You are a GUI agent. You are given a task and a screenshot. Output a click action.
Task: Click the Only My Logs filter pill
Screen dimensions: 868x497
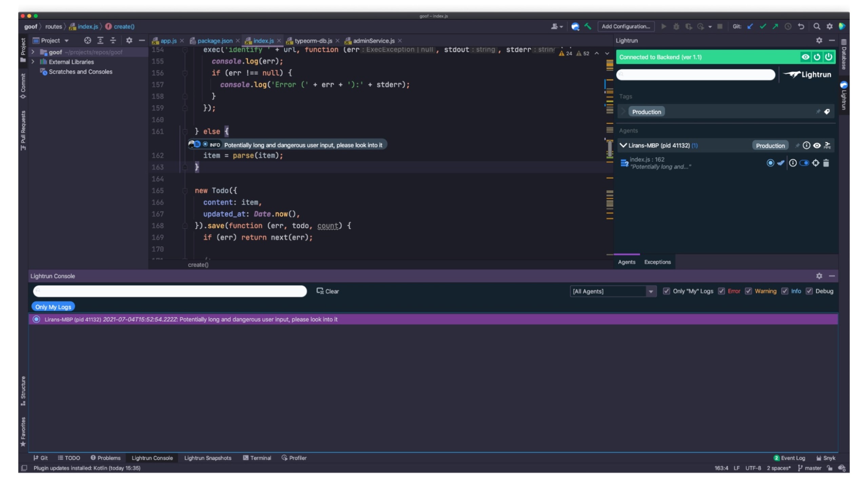[x=53, y=307]
